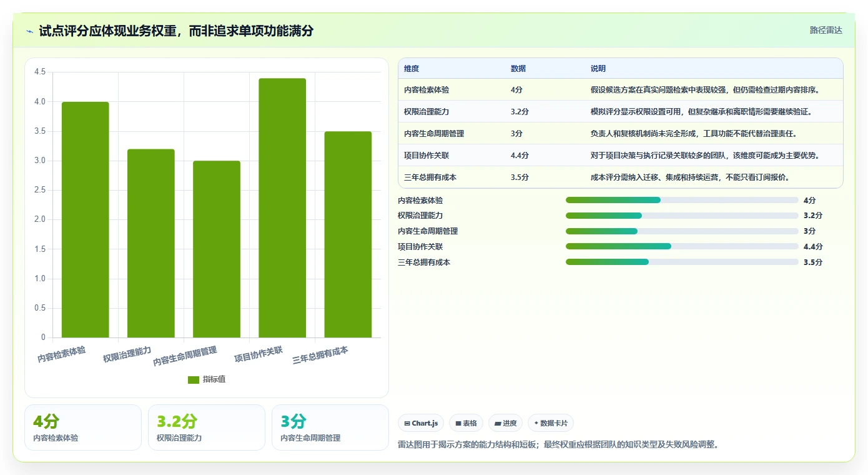Click the 内容生命周期管理 bar in chart

217,249
